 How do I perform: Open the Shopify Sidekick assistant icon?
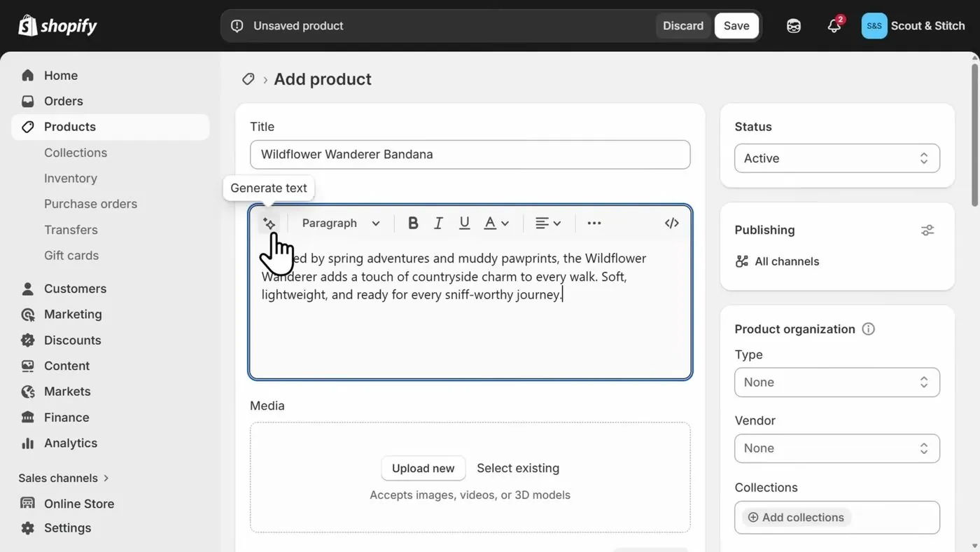coord(793,26)
